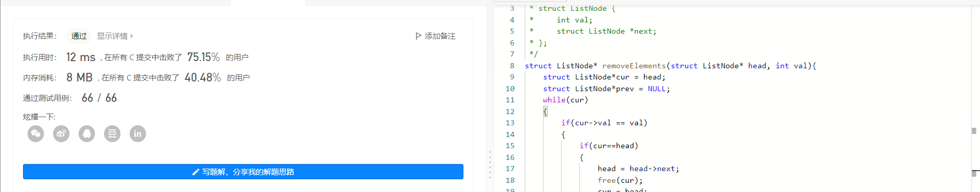Click 写题解，分享我的解题思路 button
This screenshot has width=980, height=192.
(243, 172)
